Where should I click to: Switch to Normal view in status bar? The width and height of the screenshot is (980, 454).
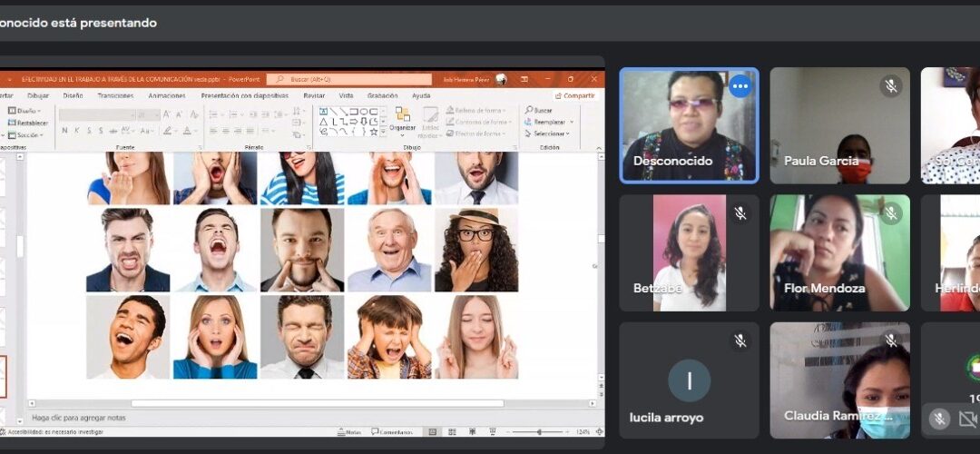[432, 431]
